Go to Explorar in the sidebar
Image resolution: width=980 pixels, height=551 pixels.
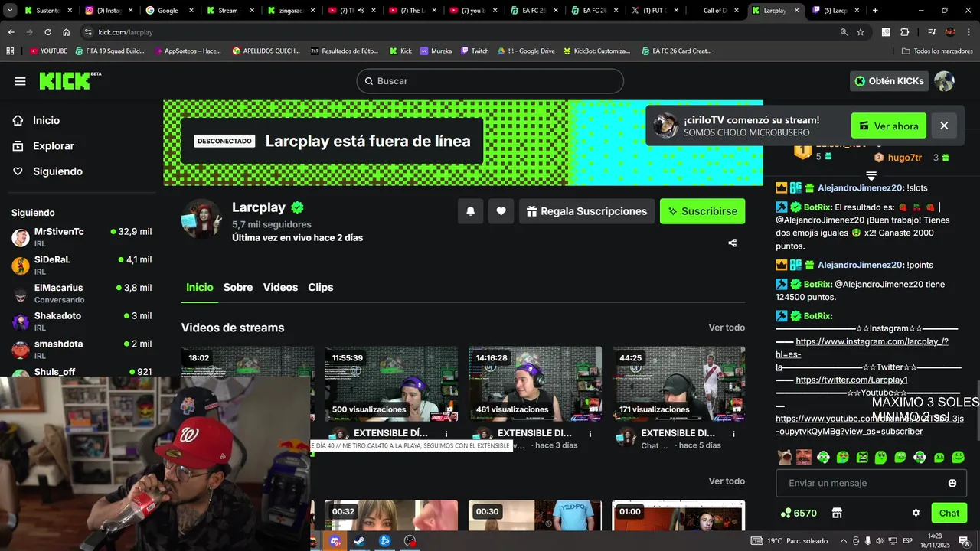pyautogui.click(x=54, y=146)
